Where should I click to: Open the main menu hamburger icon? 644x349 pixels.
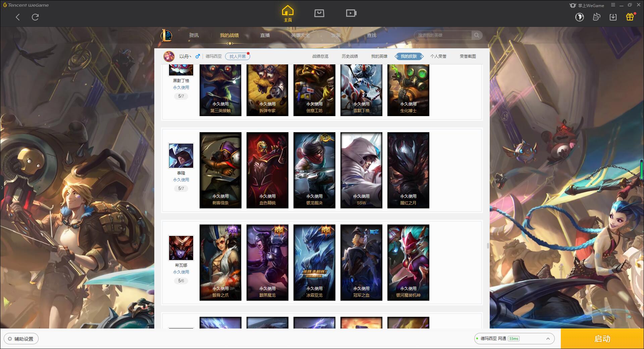pos(613,5)
